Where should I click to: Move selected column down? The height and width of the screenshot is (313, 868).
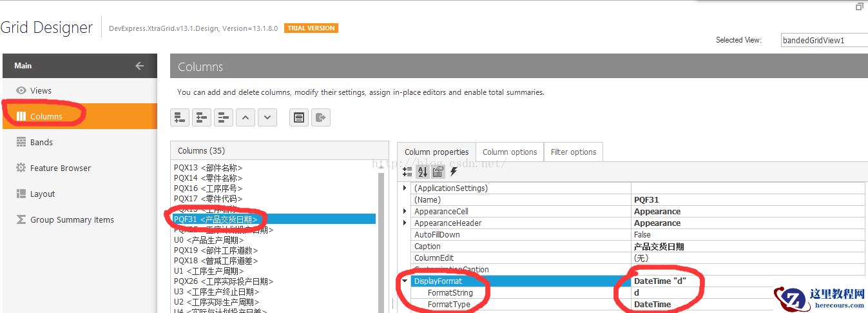point(267,117)
